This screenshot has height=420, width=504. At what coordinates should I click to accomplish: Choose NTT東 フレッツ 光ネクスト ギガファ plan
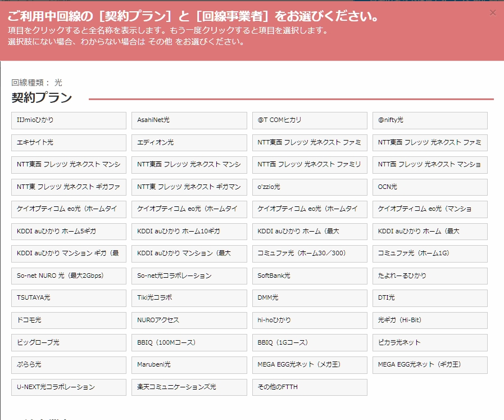pos(69,187)
